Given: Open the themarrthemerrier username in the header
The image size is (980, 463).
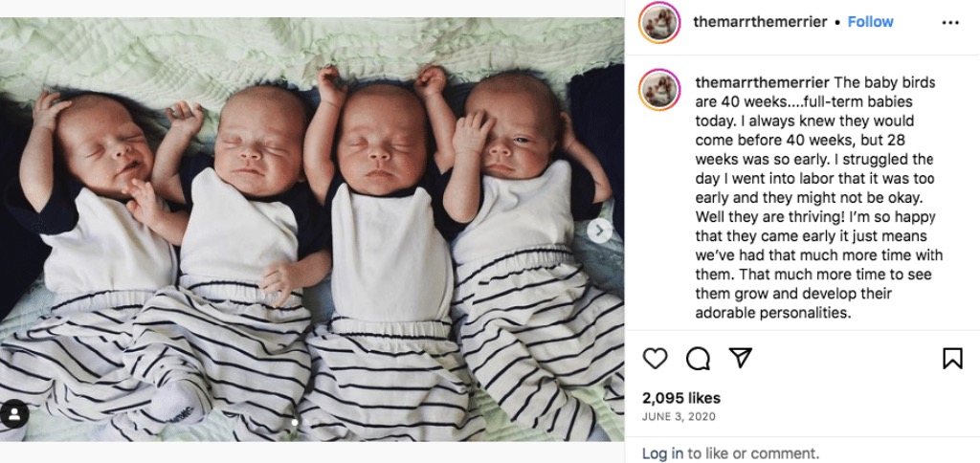Looking at the screenshot, I should pos(760,22).
